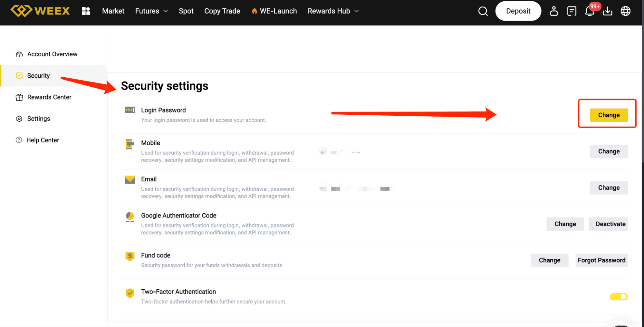644x327 pixels.
Task: Toggle Two-Factor Authentication switch
Action: tap(619, 296)
